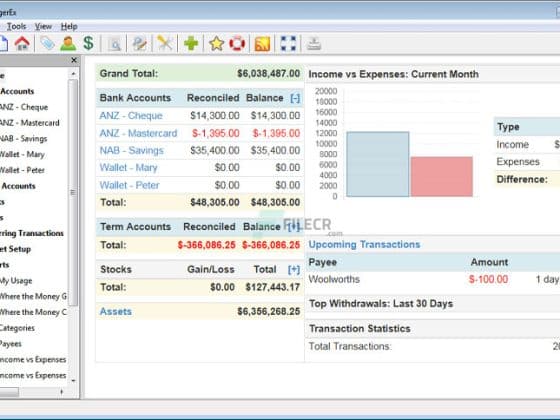Screen dimensions: 560x420
Task: Open the Wallet - Mary account link
Action: pos(128,168)
